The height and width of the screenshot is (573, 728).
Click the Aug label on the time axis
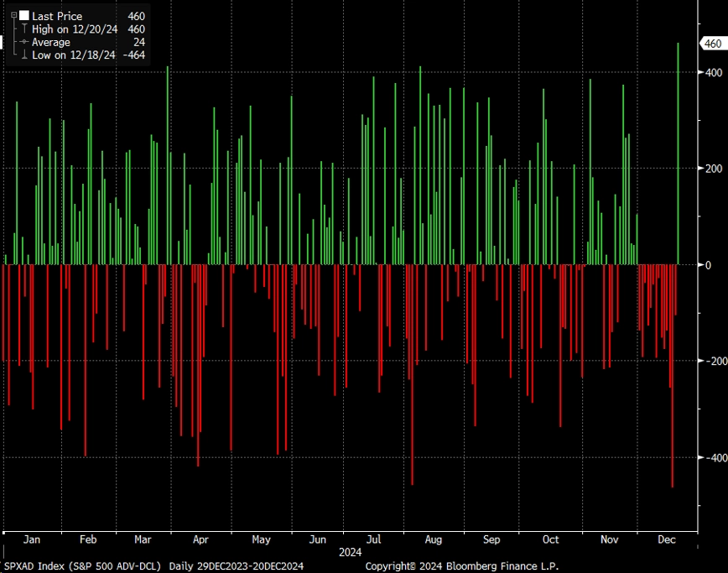click(x=433, y=539)
